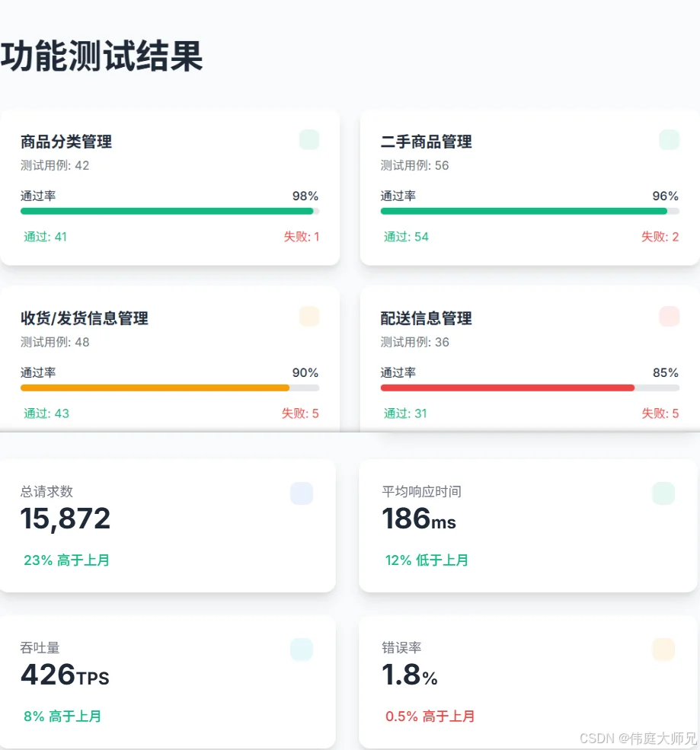
Task: Select the 二手商品管理 card title
Action: click(426, 142)
